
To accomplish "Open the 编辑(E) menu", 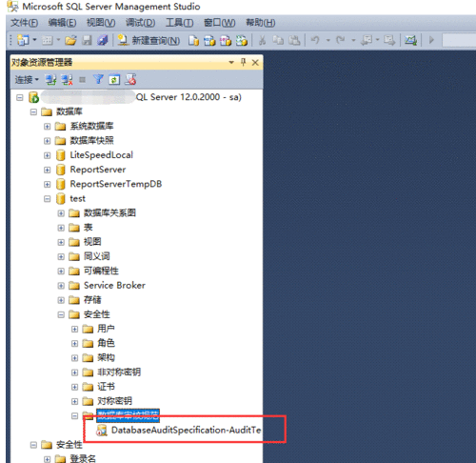I will pyautogui.click(x=62, y=23).
